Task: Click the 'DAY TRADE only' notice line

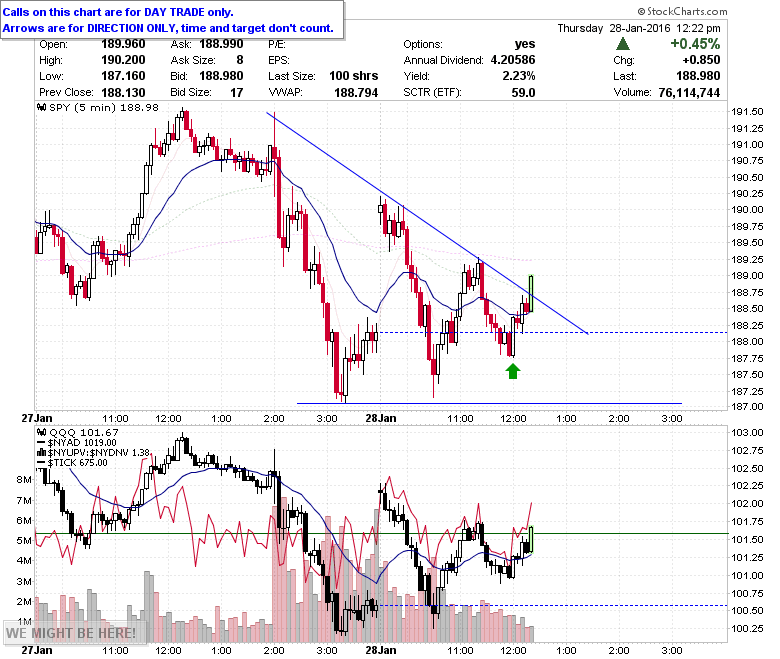Action: point(118,12)
